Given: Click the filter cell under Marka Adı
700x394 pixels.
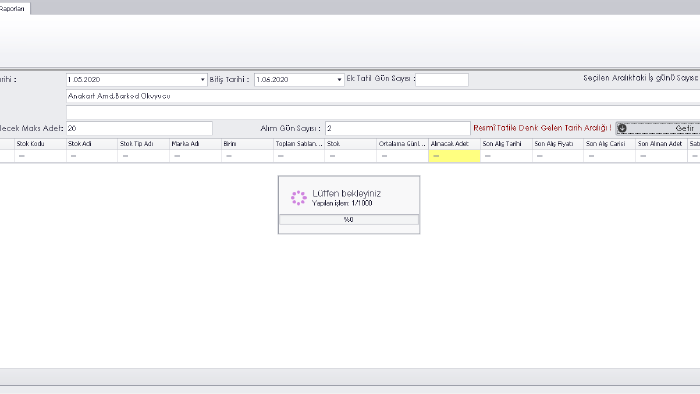Looking at the screenshot, I should [x=196, y=156].
